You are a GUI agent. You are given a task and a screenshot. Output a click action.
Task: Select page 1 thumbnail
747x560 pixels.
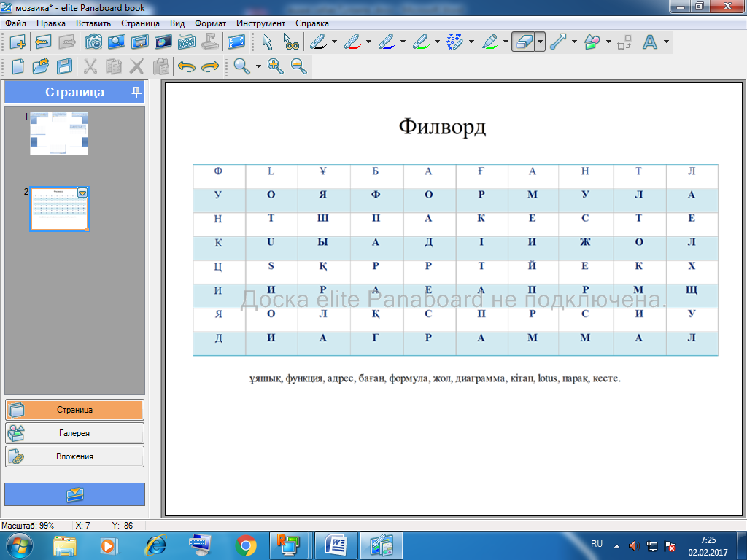click(59, 133)
